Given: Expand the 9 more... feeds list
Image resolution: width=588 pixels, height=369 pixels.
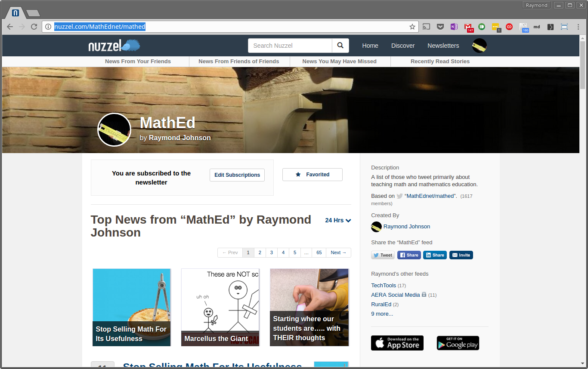Looking at the screenshot, I should [x=382, y=314].
